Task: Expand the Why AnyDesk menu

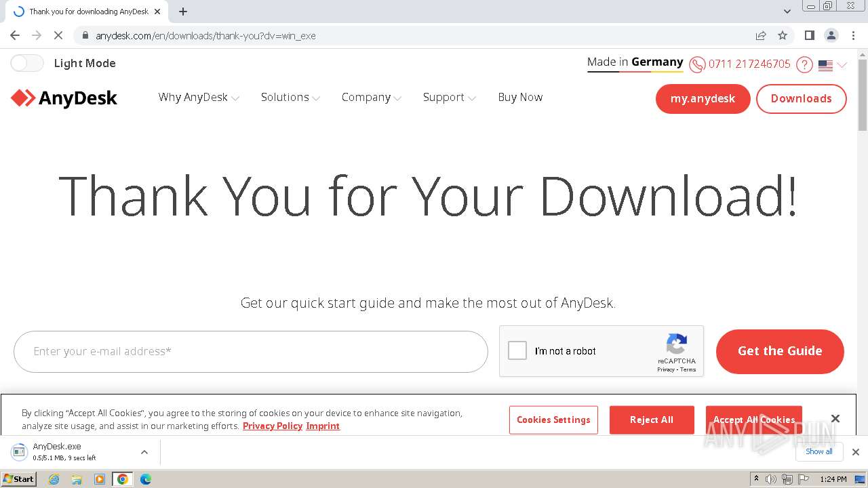Action: 199,98
